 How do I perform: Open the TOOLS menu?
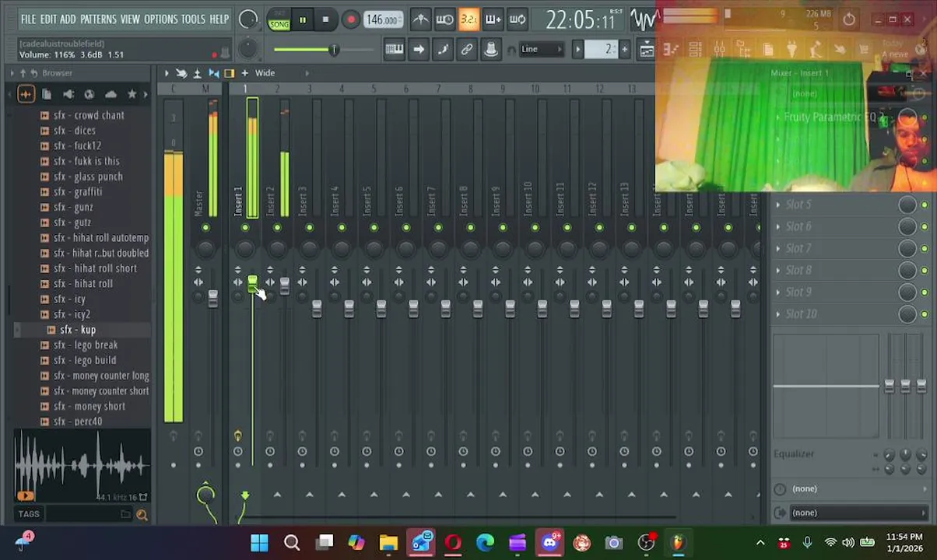193,19
